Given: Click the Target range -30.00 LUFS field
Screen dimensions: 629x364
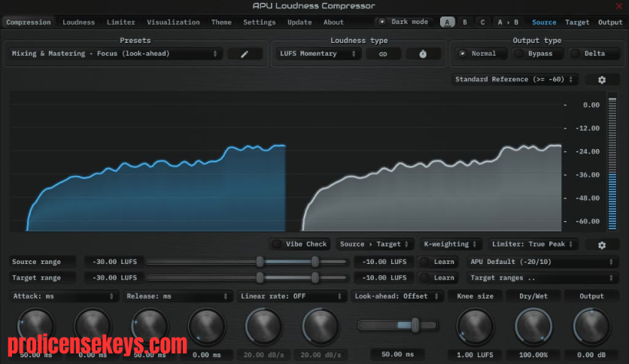Looking at the screenshot, I should [x=114, y=278].
